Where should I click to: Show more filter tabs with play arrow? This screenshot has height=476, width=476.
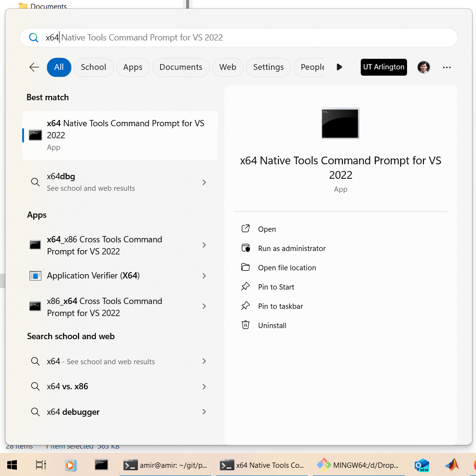(339, 67)
